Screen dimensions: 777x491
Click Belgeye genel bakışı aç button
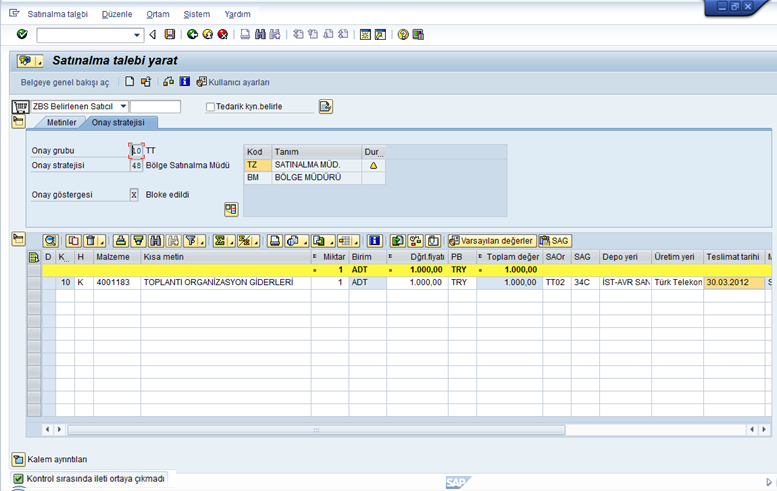pyautogui.click(x=65, y=82)
